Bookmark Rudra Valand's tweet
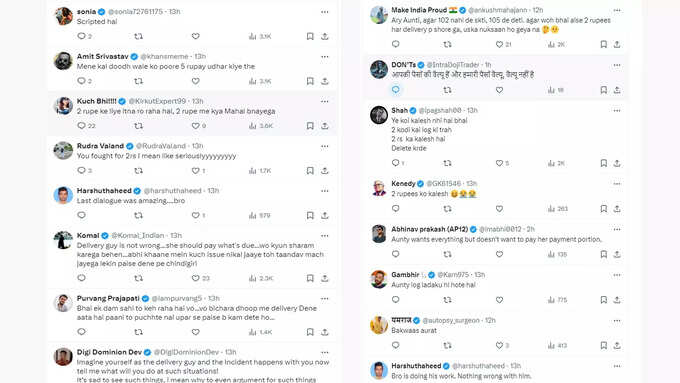The height and width of the screenshot is (383, 680). click(310, 170)
